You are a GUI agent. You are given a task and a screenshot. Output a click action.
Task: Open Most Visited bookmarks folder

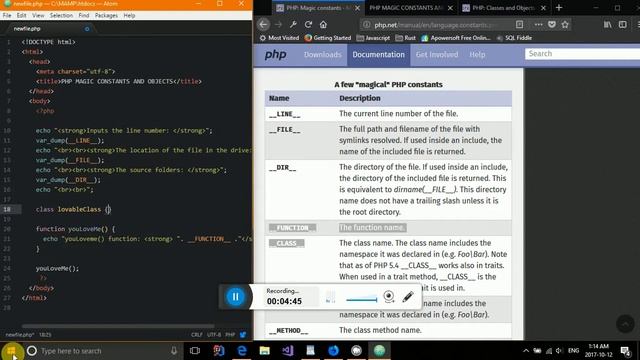[279, 38]
